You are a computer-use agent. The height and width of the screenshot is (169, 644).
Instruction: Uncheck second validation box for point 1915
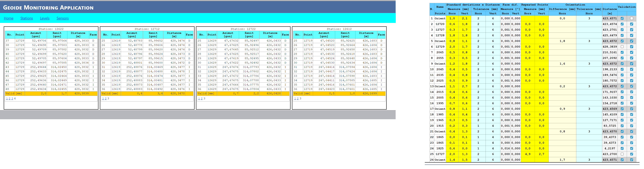pos(632,126)
